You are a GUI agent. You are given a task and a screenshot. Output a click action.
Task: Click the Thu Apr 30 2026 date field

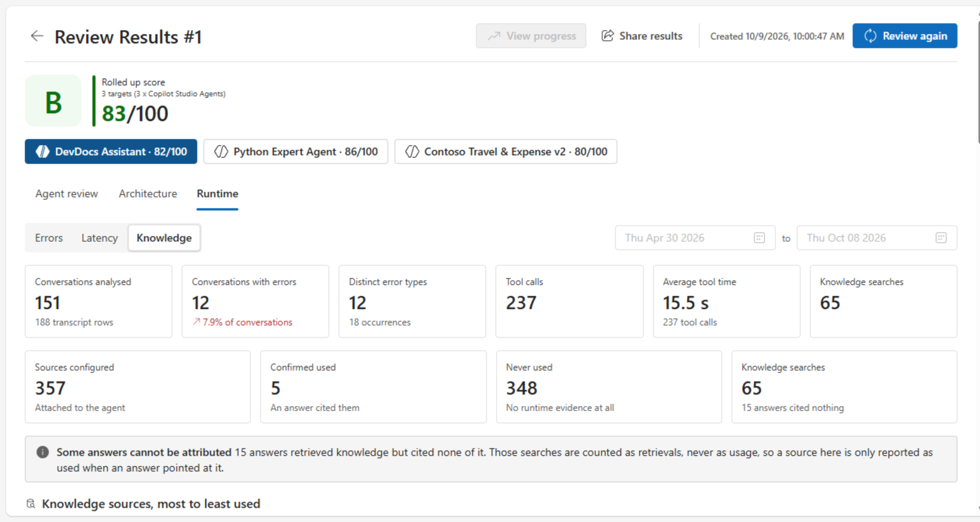(x=695, y=238)
